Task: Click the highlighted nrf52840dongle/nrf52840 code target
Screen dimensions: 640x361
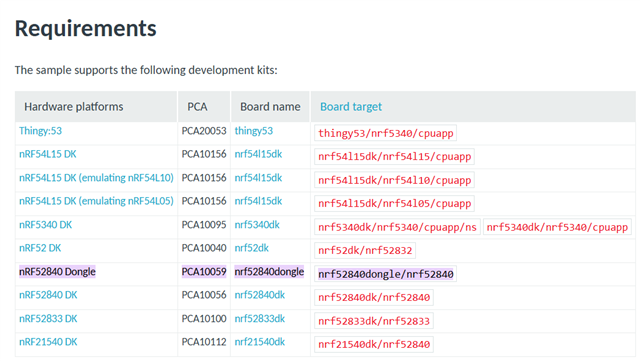Action: (385, 274)
